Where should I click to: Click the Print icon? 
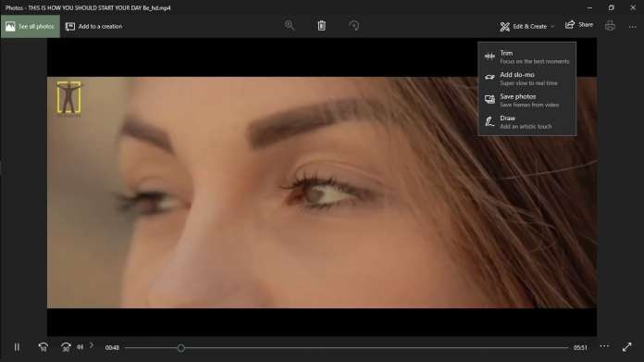[610, 26]
